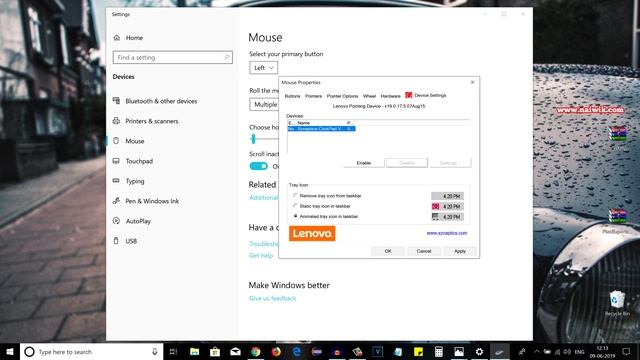Select Mouse in the Devices sidebar

(129, 141)
